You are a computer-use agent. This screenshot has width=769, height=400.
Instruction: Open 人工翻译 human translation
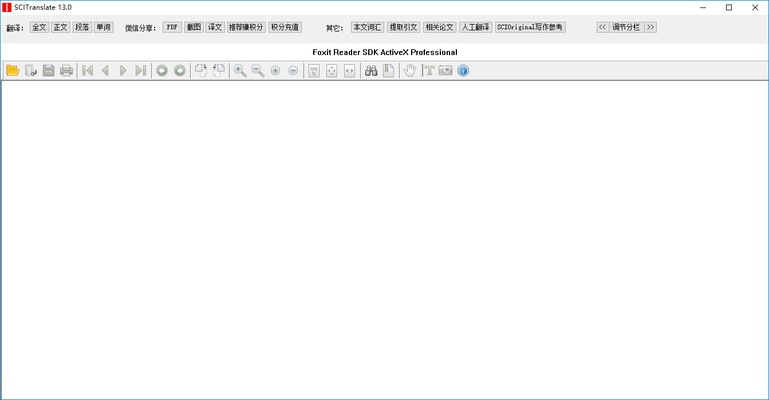point(475,27)
